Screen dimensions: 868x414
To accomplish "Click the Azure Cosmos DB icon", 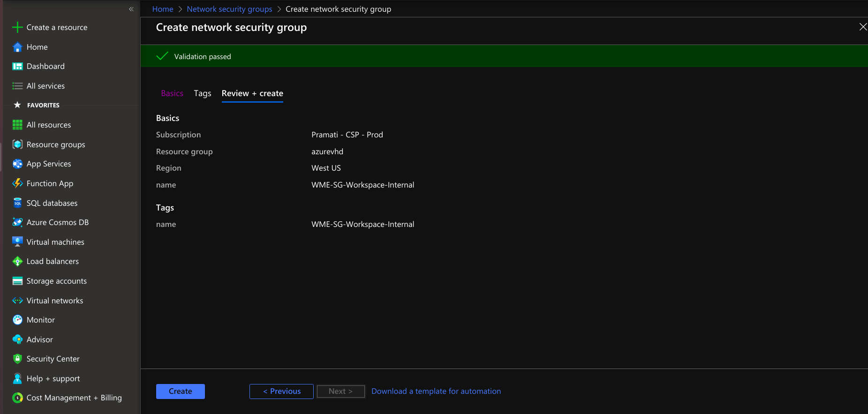I will click(x=17, y=222).
